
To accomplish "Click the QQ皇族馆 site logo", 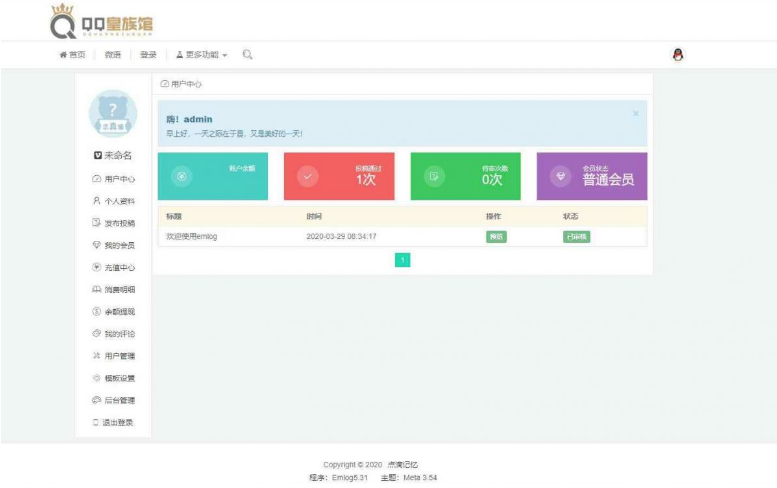I will [x=102, y=20].
